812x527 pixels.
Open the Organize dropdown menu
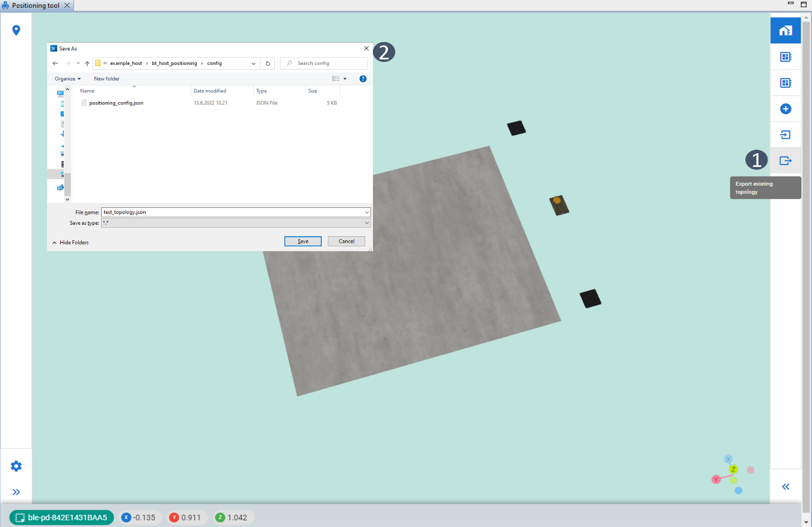point(67,79)
